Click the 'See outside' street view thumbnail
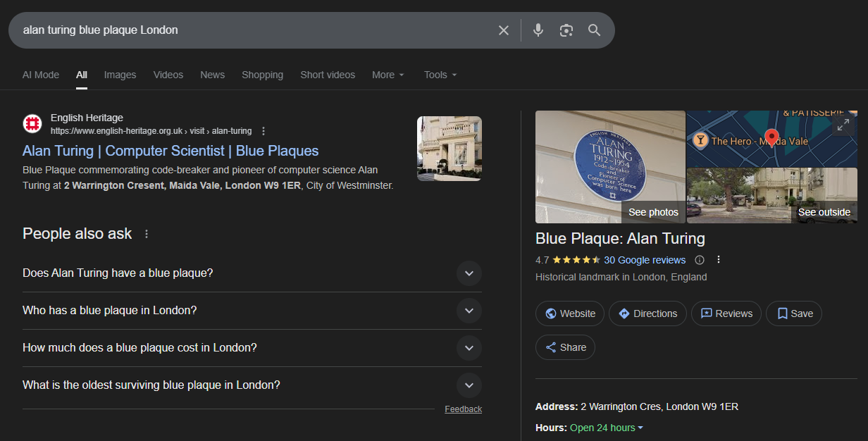The width and height of the screenshot is (868, 441). click(771, 194)
